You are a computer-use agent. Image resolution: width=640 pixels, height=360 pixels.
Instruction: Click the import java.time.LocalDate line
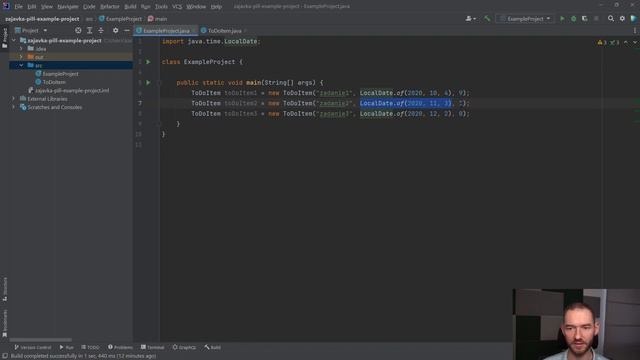click(x=211, y=41)
